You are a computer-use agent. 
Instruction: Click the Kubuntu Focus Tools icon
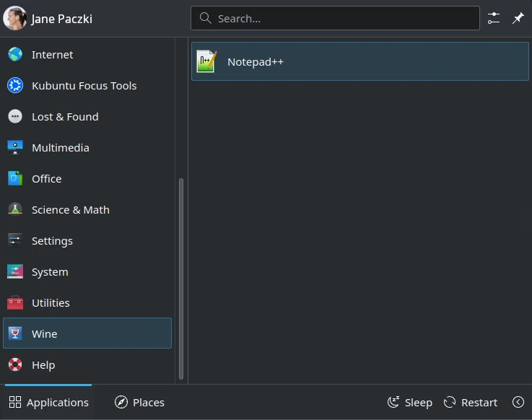click(15, 86)
